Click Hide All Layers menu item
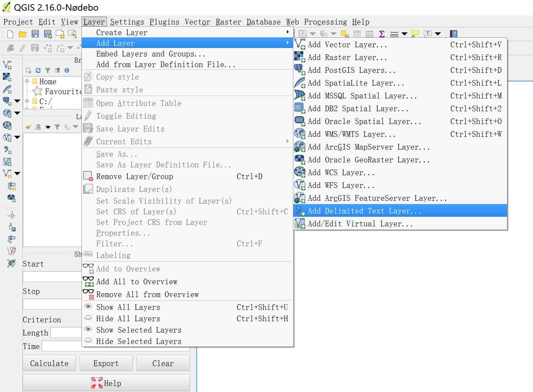This screenshot has height=392, width=533. point(187,318)
